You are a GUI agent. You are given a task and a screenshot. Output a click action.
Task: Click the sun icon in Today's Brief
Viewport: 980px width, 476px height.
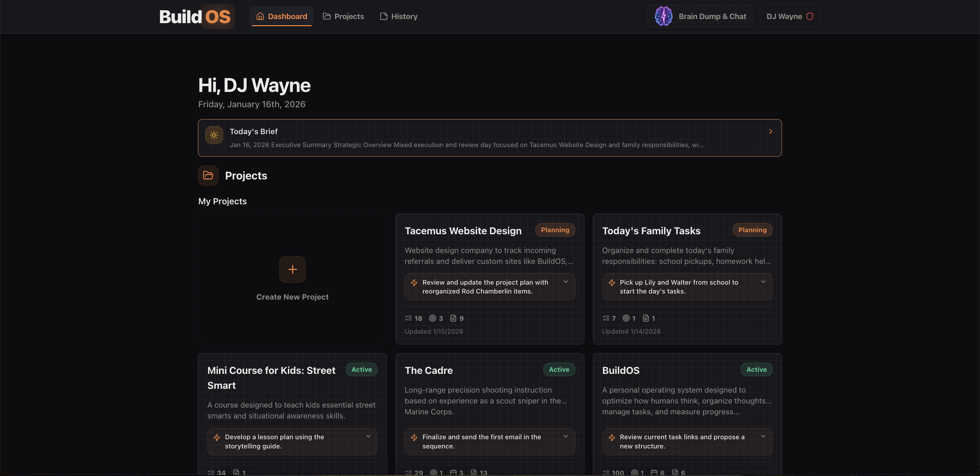pos(214,135)
